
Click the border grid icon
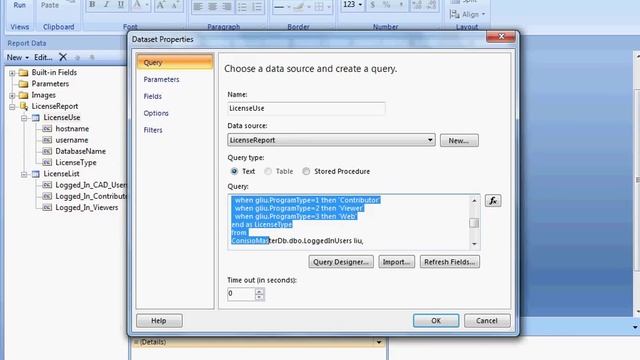[x=319, y=7]
